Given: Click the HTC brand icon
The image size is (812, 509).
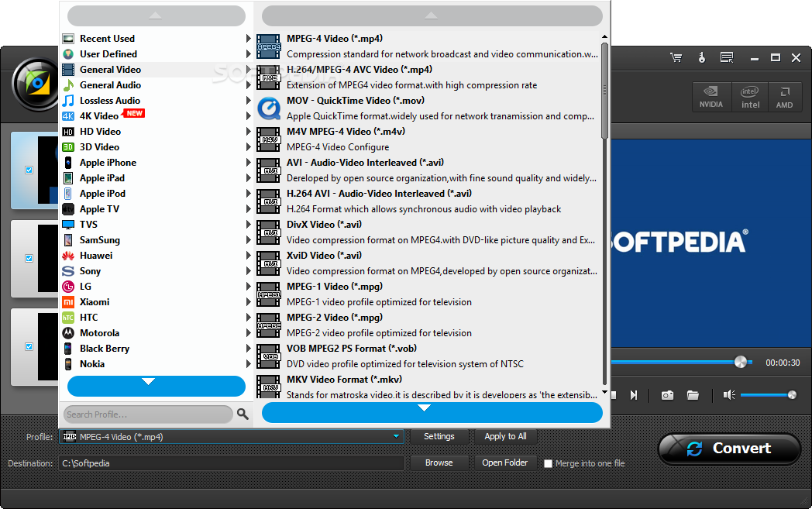Looking at the screenshot, I should 68,318.
